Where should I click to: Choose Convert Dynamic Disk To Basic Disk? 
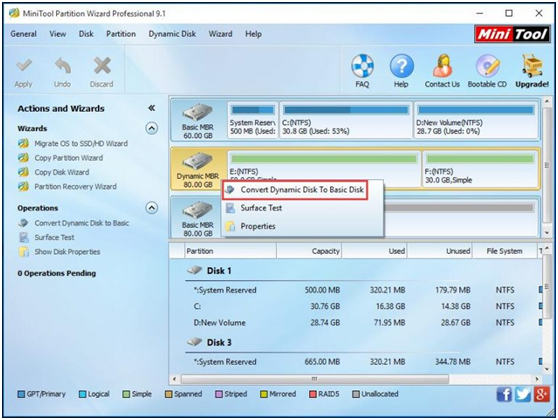tap(295, 190)
